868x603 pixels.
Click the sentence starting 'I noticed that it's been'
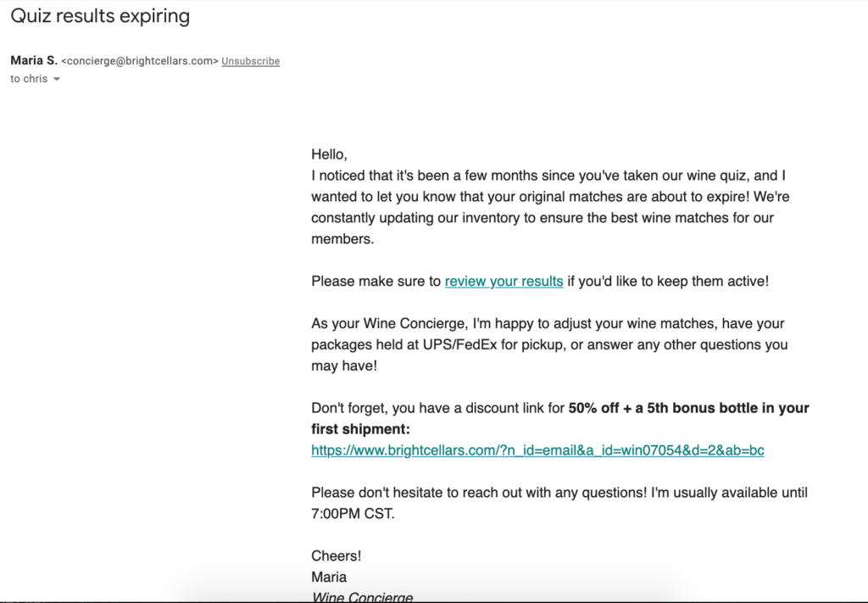click(x=548, y=207)
